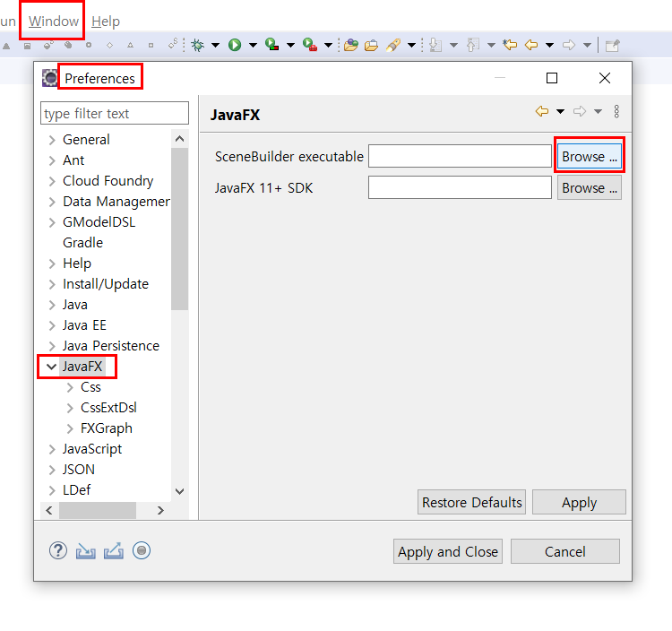Click the JavaFX 11+ SDK path field
The width and height of the screenshot is (672, 631).
point(460,187)
